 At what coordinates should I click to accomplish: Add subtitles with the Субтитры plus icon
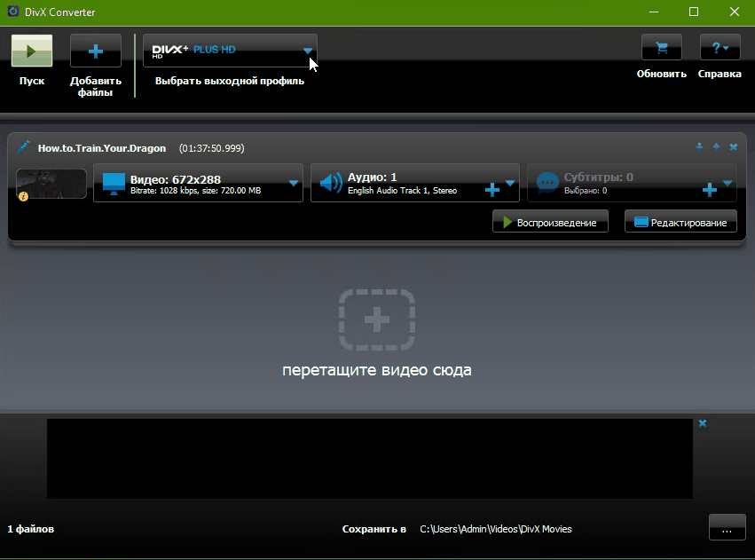pos(709,190)
